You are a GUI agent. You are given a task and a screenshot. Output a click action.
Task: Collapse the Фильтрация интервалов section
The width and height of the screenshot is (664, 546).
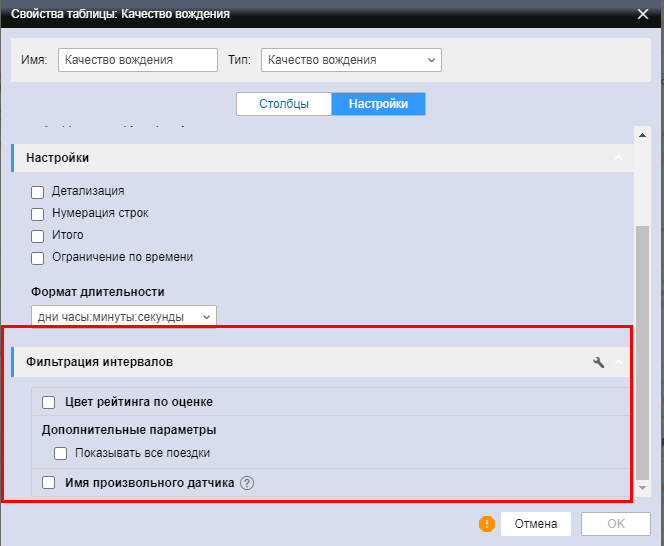pos(619,362)
